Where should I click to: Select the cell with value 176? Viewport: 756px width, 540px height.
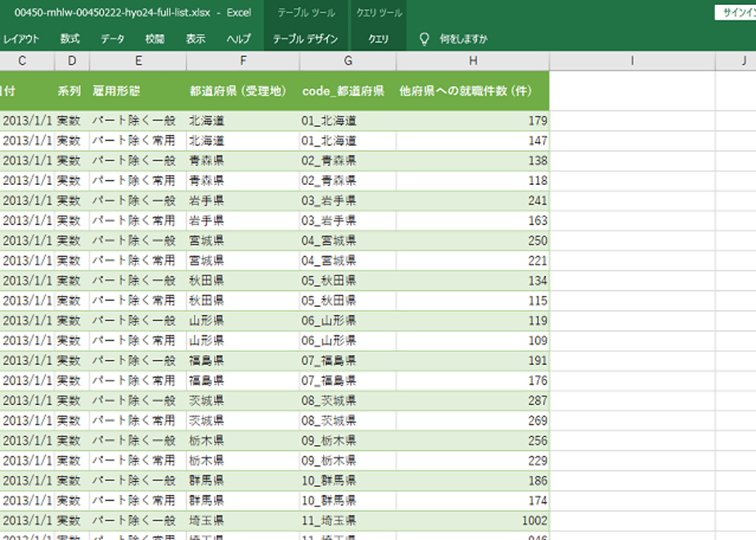click(473, 381)
